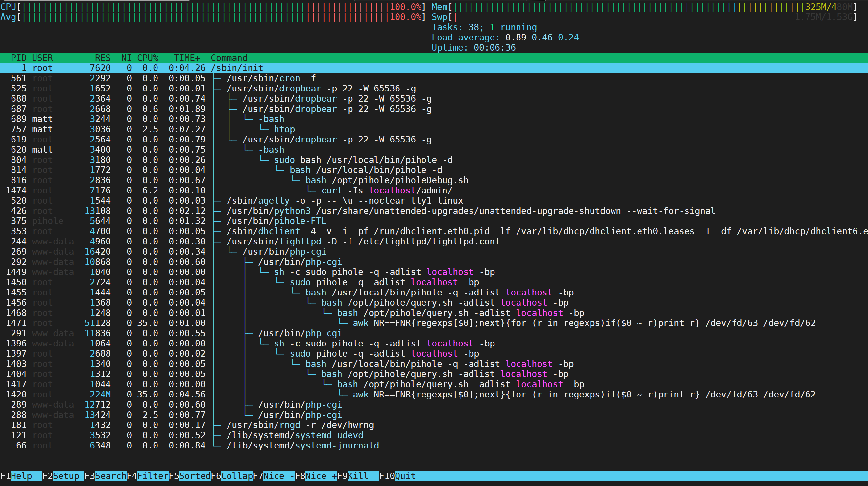This screenshot has height=486, width=868.
Task: Click the Command column header
Action: (x=229, y=58)
